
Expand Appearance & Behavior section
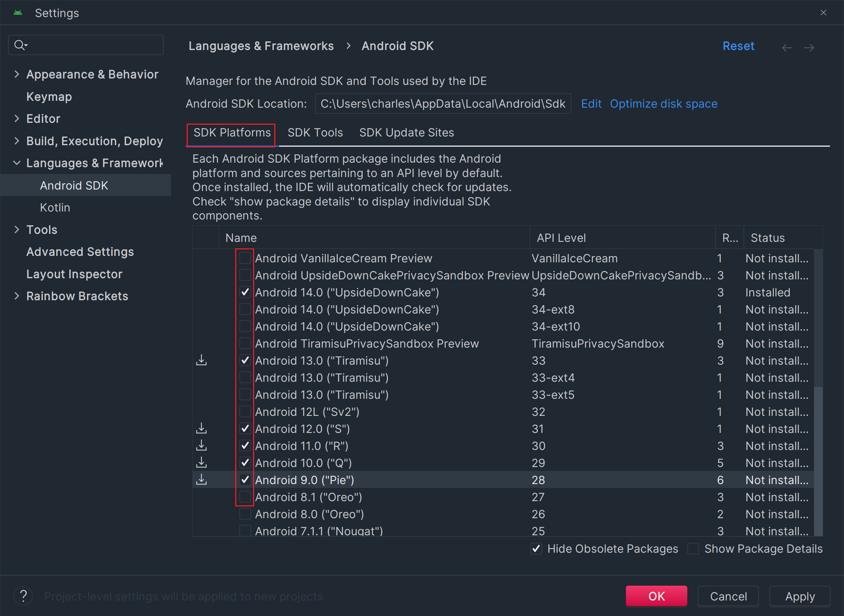click(x=17, y=74)
